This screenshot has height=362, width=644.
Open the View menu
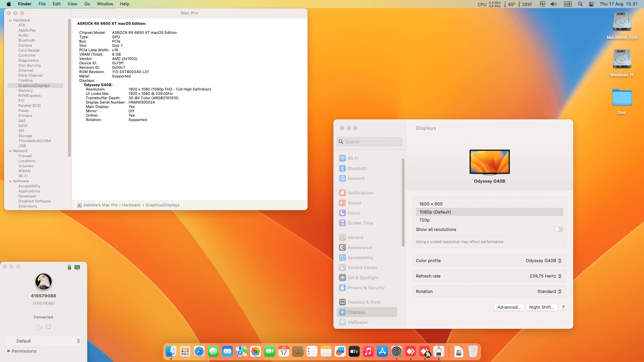click(x=72, y=4)
